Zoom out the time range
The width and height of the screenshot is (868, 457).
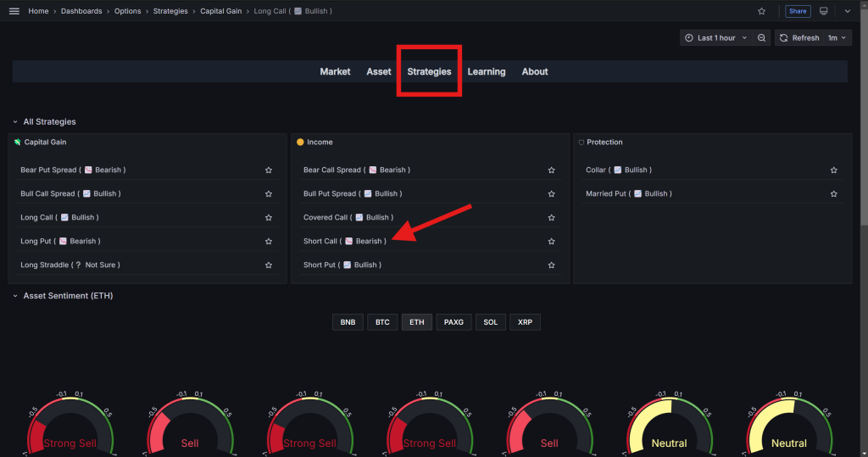[x=762, y=38]
